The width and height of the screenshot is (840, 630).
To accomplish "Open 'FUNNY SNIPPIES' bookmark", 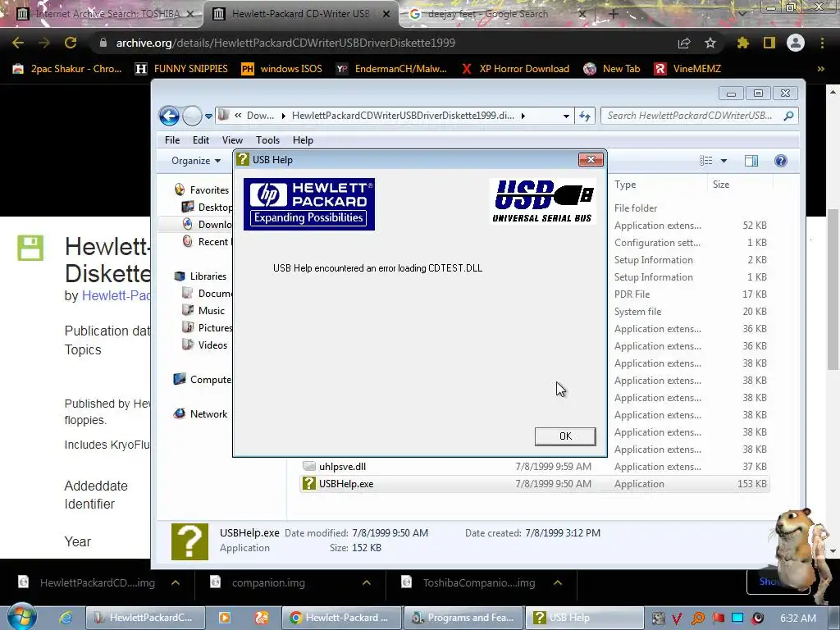I will pyautogui.click(x=181, y=69).
